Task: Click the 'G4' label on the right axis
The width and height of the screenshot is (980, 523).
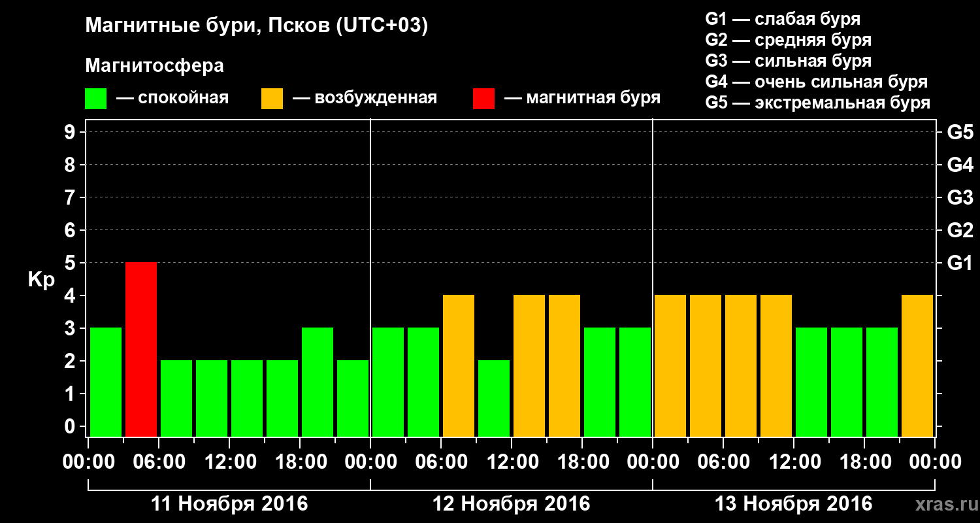Action: [x=960, y=165]
